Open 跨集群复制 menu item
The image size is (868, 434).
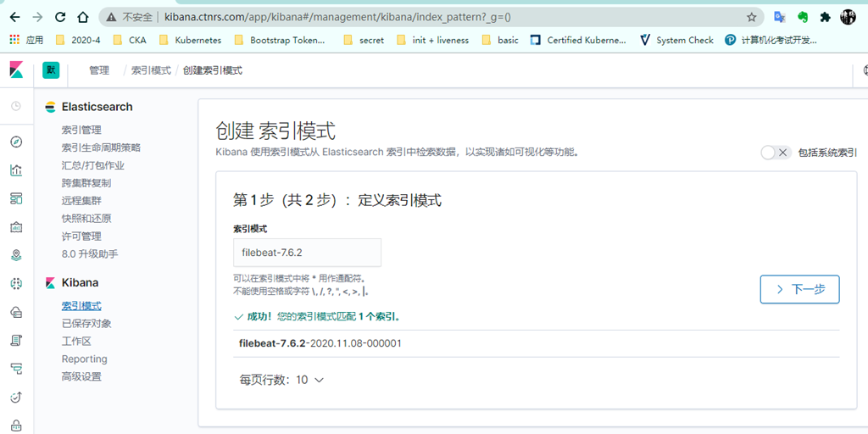click(x=86, y=183)
